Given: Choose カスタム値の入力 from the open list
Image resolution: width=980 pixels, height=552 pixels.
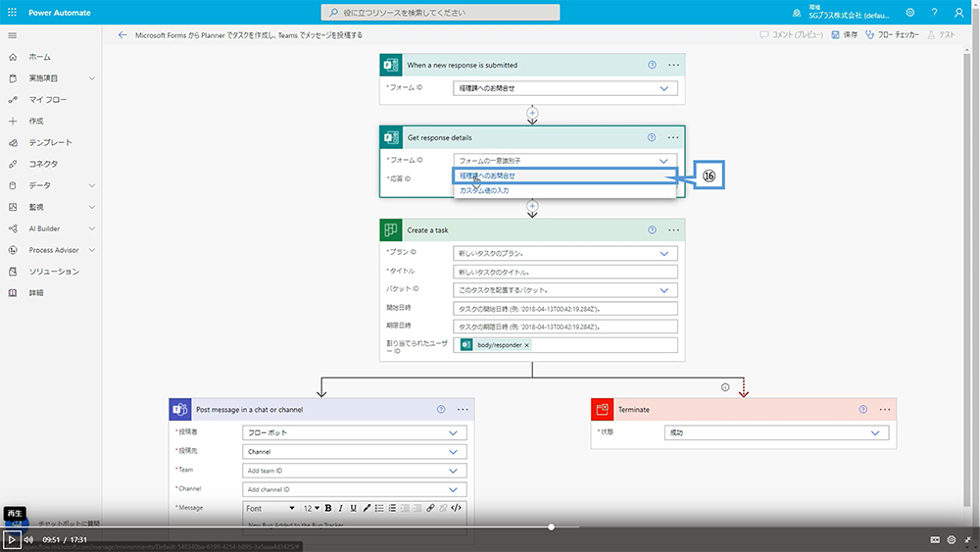Looking at the screenshot, I should pos(564,190).
